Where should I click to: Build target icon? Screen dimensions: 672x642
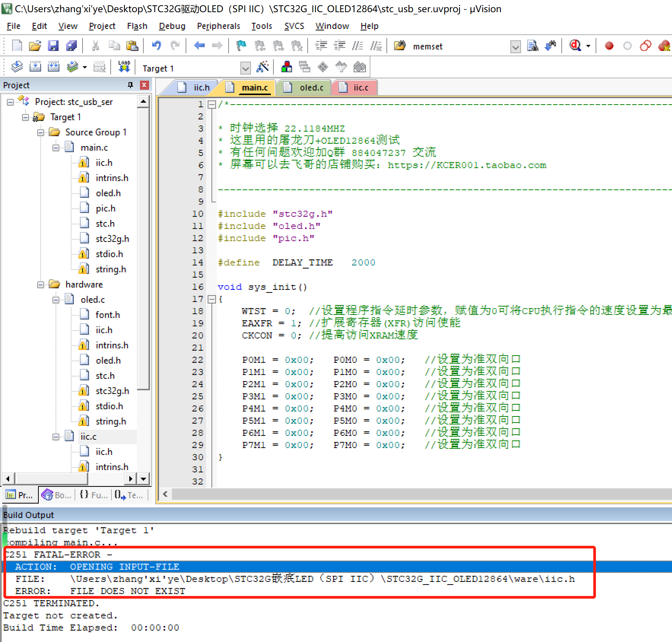click(x=35, y=67)
